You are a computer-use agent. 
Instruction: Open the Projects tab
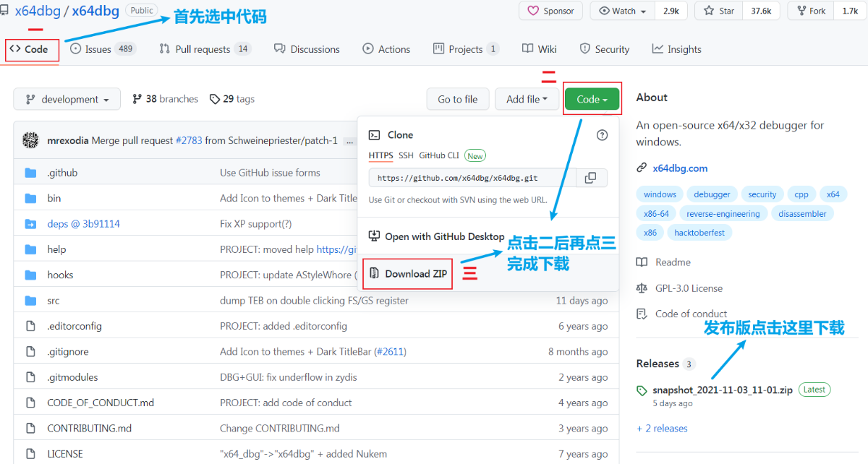(466, 49)
